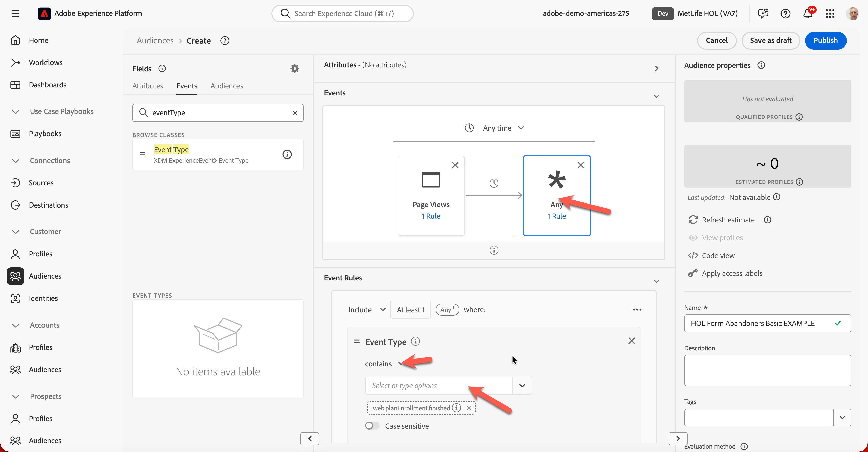Image resolution: width=868 pixels, height=452 pixels.
Task: Click the At least 1 button
Action: click(x=410, y=309)
